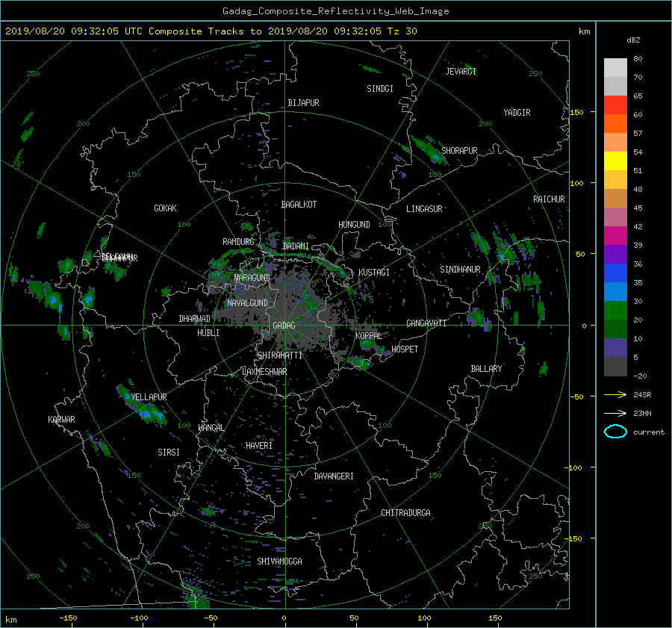672x628 pixels.
Task: Click the HOSPET label
Action: (405, 349)
